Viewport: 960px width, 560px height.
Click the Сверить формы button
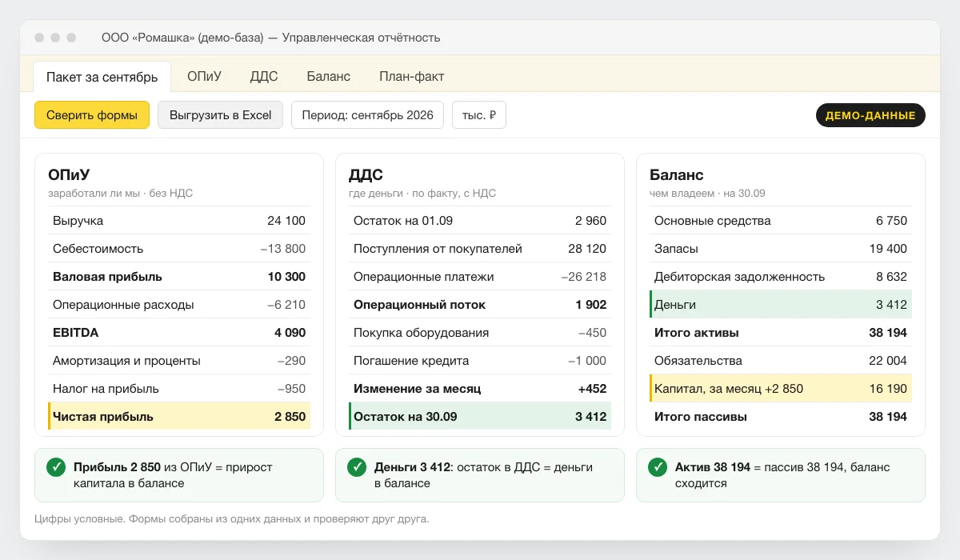pyautogui.click(x=92, y=114)
